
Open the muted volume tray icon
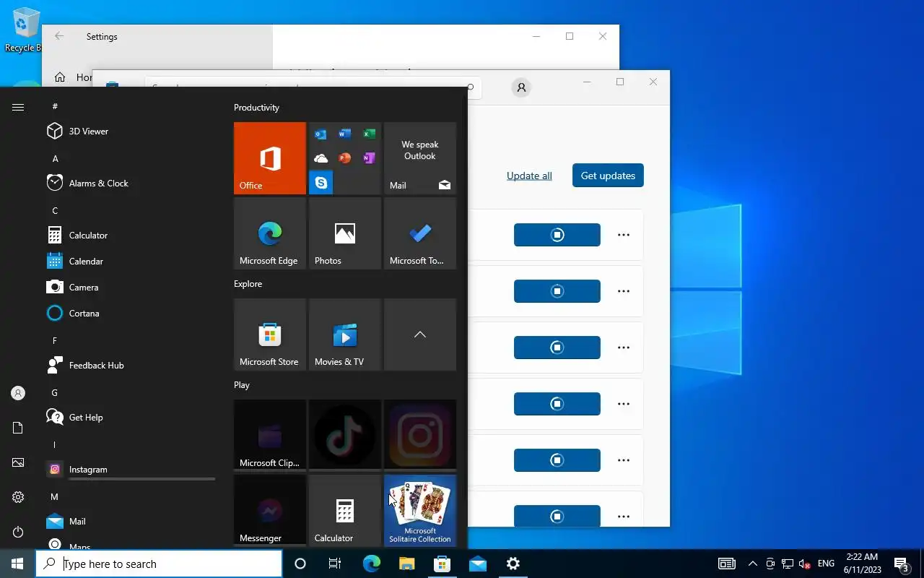[805, 564]
